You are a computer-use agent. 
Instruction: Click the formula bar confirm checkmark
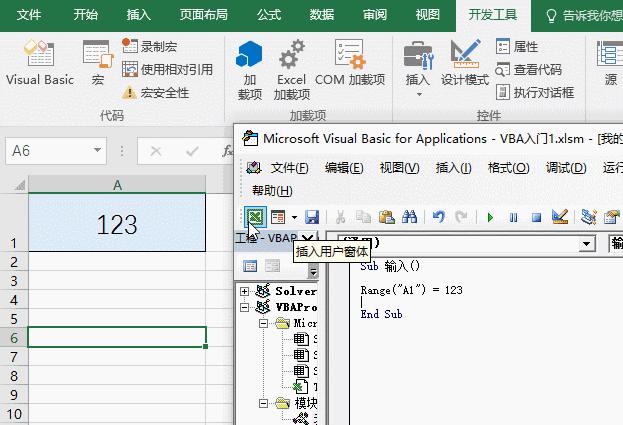point(192,151)
